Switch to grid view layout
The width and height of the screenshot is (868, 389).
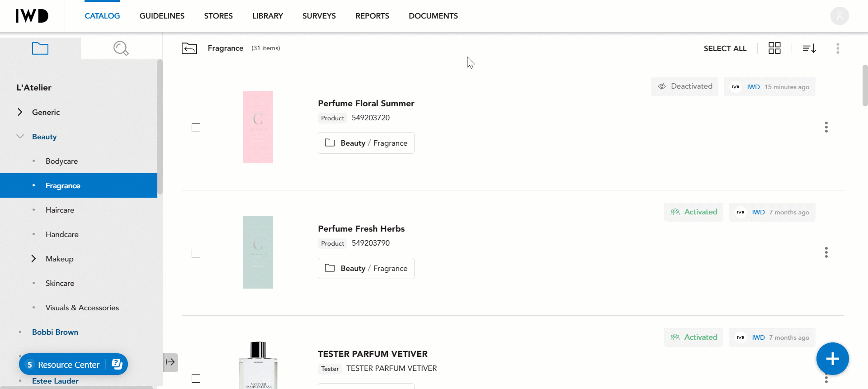774,48
